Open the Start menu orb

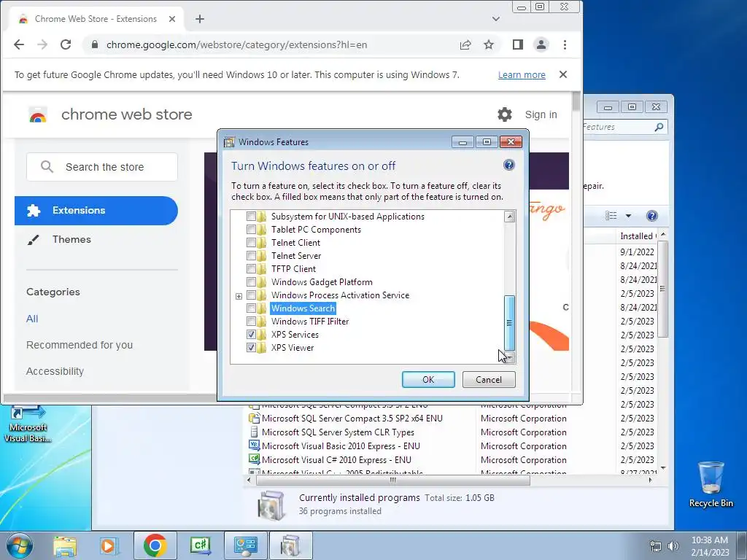[x=20, y=545]
